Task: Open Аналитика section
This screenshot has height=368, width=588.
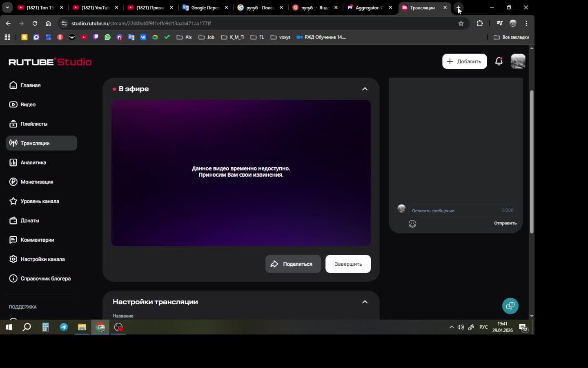Action: pos(28,162)
